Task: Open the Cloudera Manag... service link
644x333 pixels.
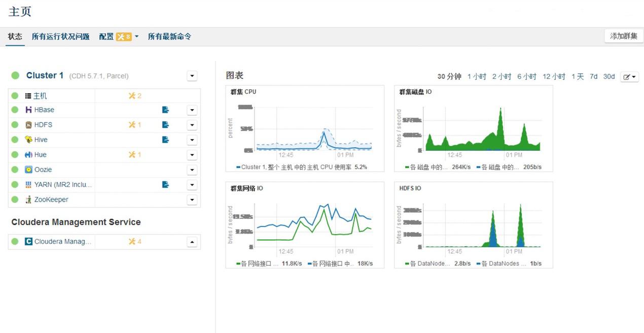Action: tap(63, 242)
